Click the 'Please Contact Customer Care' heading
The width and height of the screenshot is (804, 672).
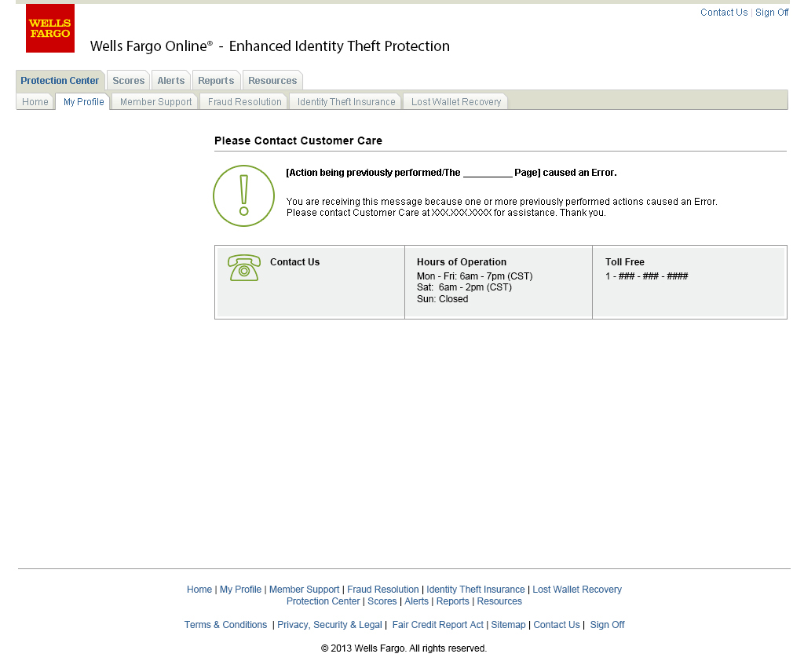(298, 141)
